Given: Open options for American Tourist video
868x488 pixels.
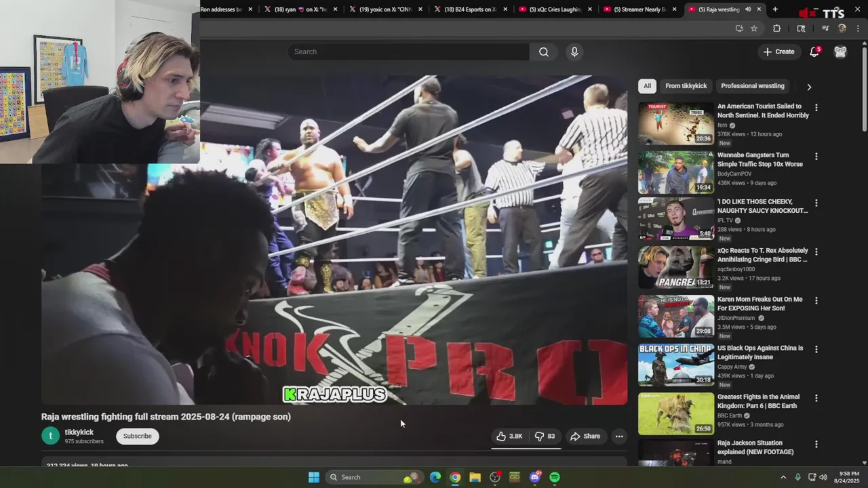Looking at the screenshot, I should point(816,108).
